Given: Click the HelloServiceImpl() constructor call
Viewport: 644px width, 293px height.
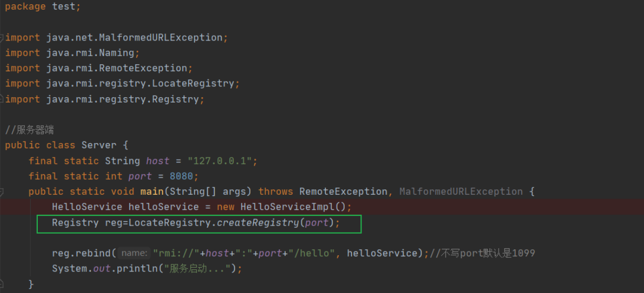Looking at the screenshot, I should pos(293,207).
